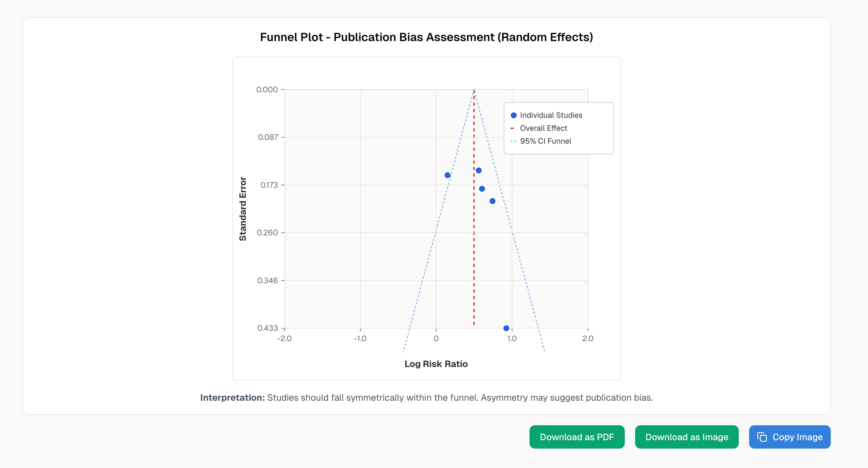Click the red dash beside Overall Effect legend
Viewport: 868px width, 468px height.
point(512,128)
